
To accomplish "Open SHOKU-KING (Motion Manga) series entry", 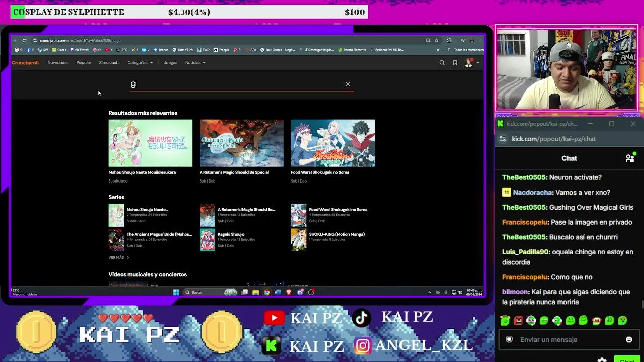I will pos(333,240).
